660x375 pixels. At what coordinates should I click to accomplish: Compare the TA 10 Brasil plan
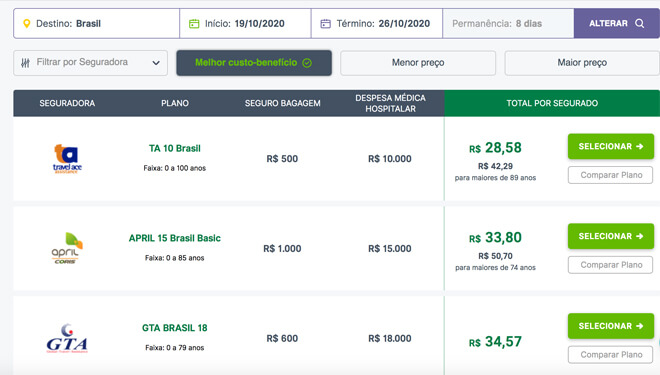tap(610, 175)
